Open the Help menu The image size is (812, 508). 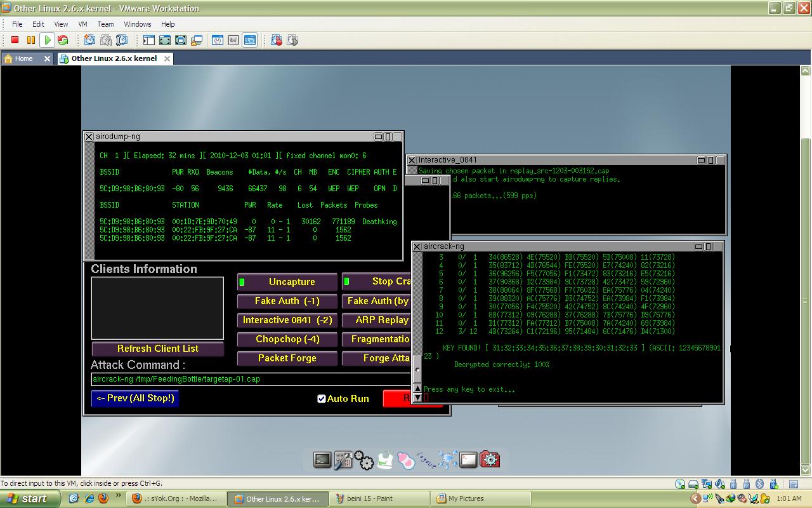(x=167, y=24)
